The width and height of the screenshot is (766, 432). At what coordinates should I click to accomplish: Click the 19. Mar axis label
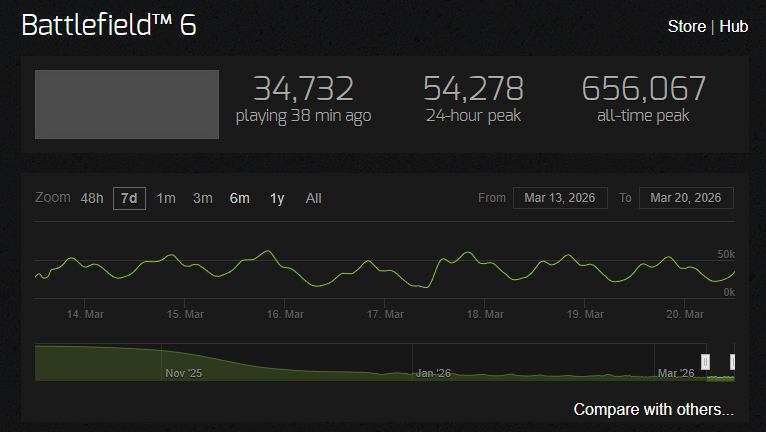(585, 314)
